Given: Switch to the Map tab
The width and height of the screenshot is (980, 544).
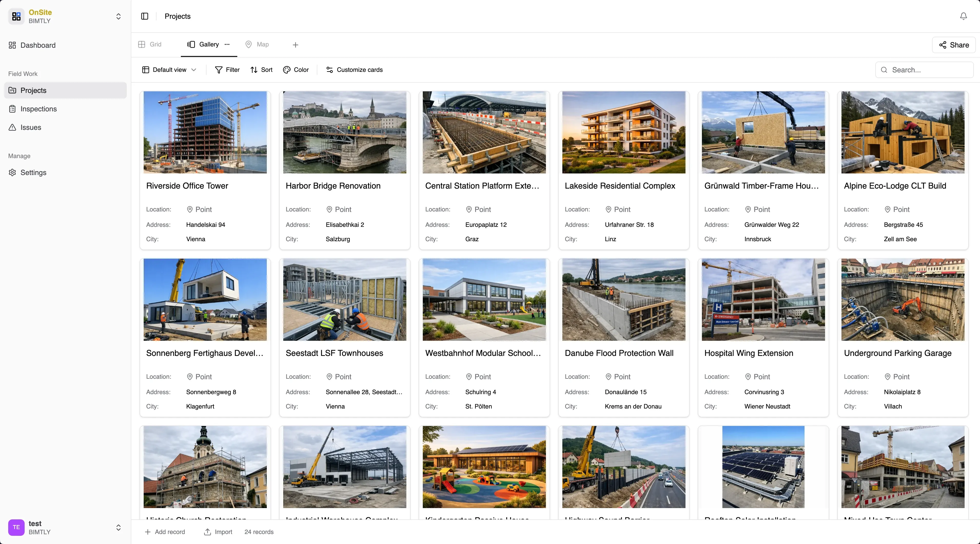Looking at the screenshot, I should pyautogui.click(x=257, y=44).
